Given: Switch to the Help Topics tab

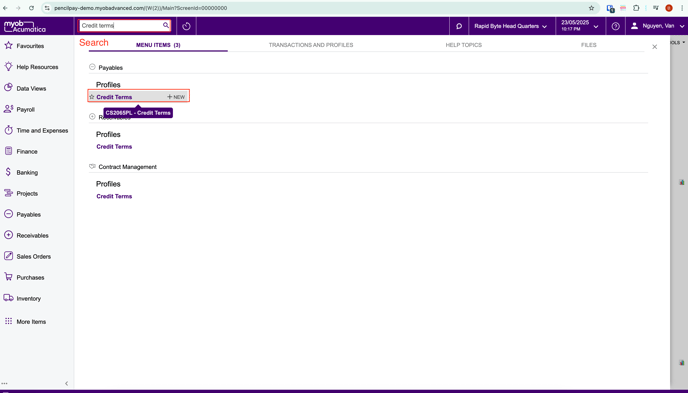Looking at the screenshot, I should coord(464,45).
